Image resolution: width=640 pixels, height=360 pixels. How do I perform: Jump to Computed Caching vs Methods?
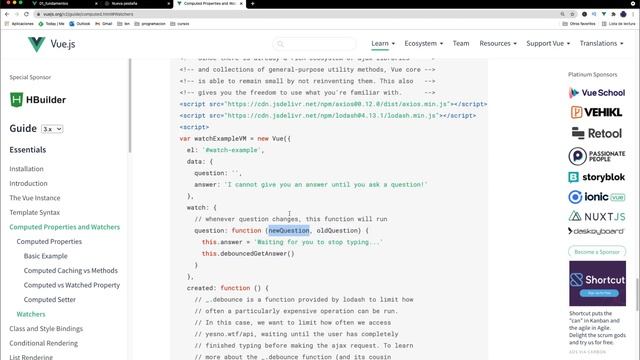click(71, 271)
